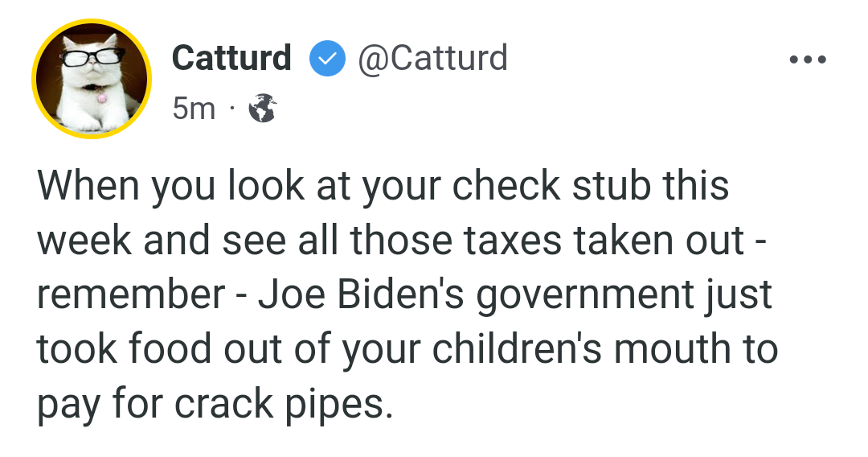This screenshot has width=868, height=457.
Task: Click the cat's black glasses in the avatar
Action: 93,56
